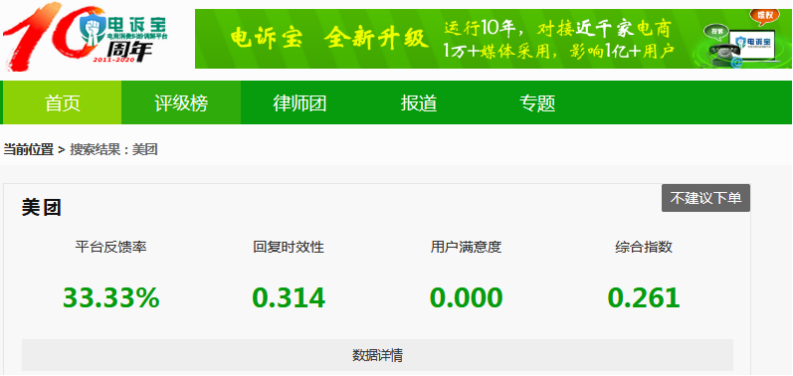This screenshot has width=793, height=376.
Task: Select the 用户满意度 label
Action: [466, 247]
